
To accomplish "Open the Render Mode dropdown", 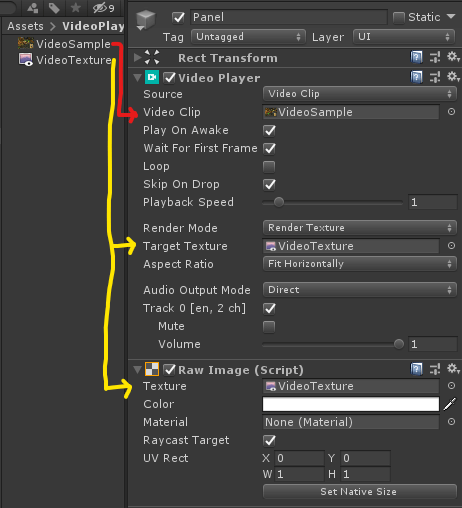I will [x=359, y=228].
